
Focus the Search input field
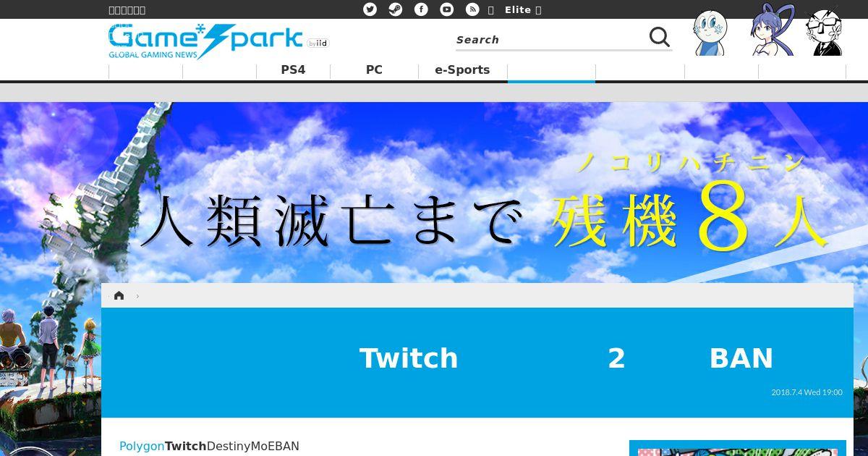pos(550,40)
